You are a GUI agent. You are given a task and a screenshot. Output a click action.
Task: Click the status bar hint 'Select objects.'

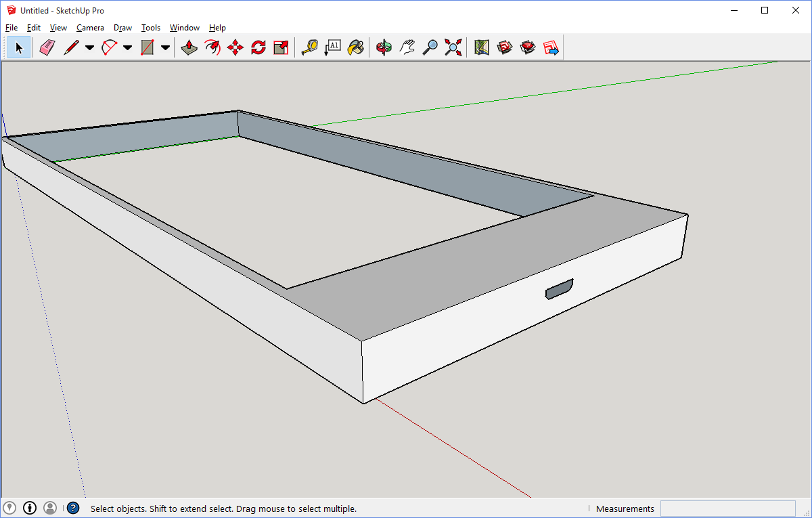click(119, 509)
